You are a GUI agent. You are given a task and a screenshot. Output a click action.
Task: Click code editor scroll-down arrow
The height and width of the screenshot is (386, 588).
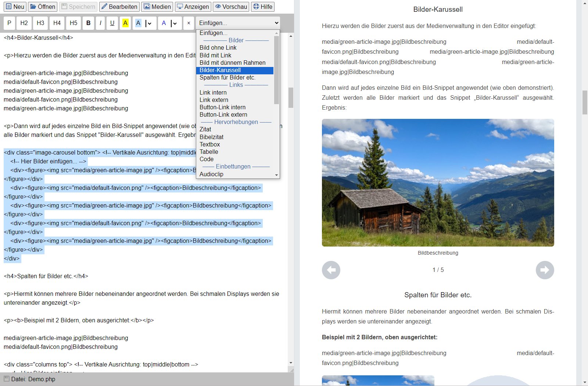291,363
